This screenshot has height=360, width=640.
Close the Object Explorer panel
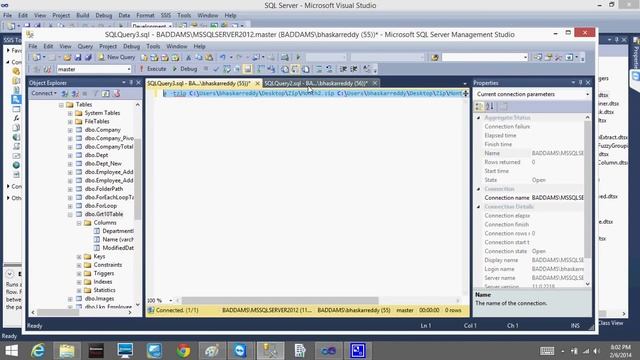(138, 82)
